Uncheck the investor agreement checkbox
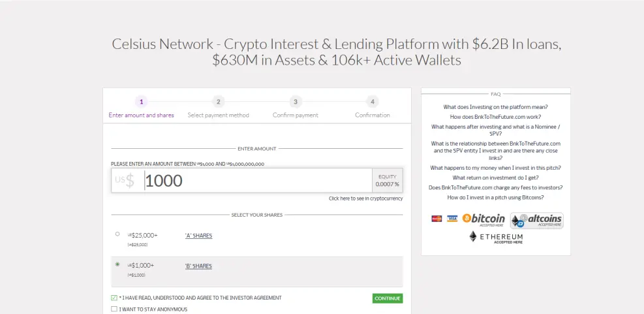Viewport: 644px width, 314px height. [x=114, y=298]
